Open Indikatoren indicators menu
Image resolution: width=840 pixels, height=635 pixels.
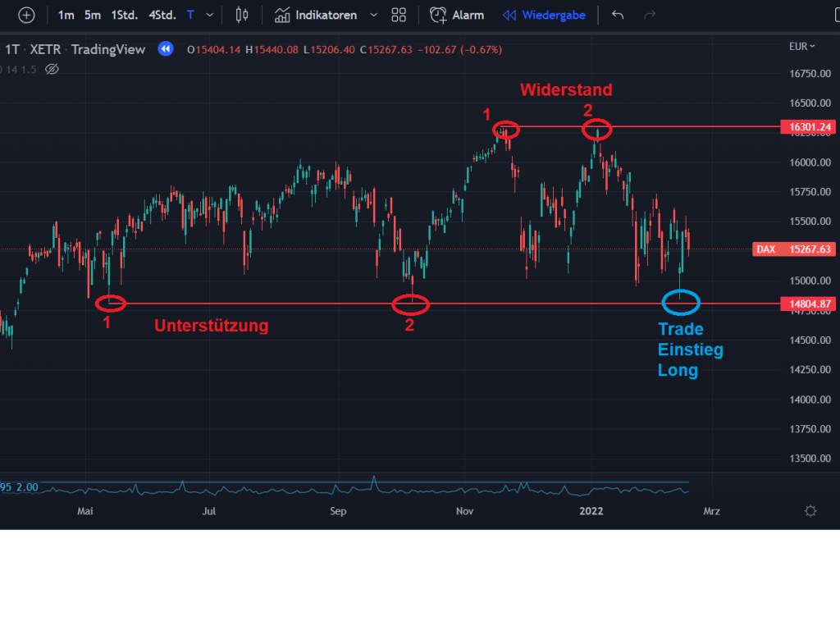(x=315, y=15)
